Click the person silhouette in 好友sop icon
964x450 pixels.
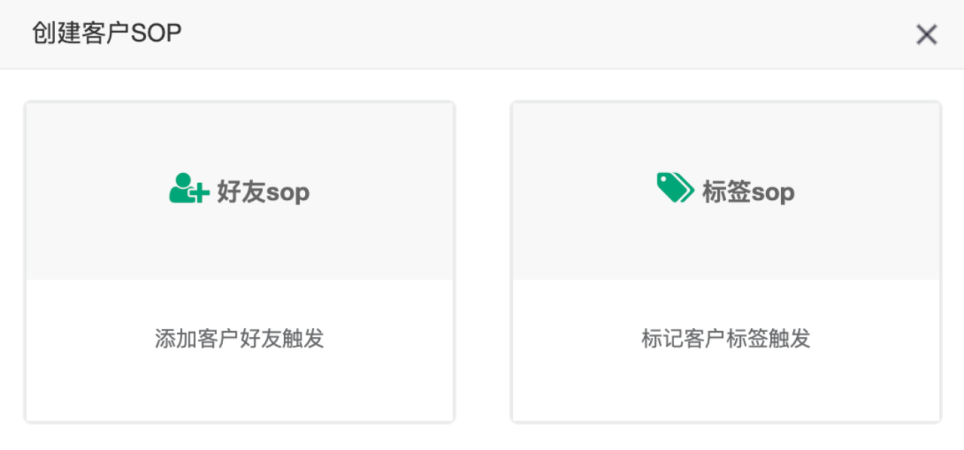click(180, 188)
